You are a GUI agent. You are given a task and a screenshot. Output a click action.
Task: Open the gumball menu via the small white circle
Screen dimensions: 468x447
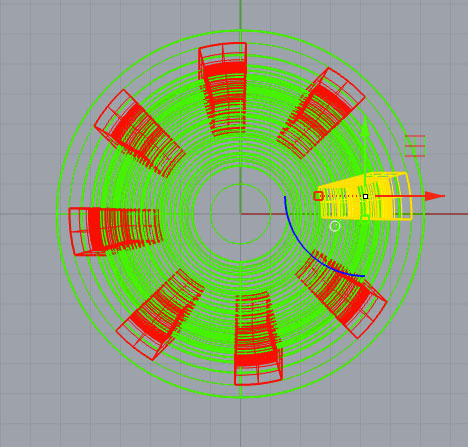coord(335,226)
